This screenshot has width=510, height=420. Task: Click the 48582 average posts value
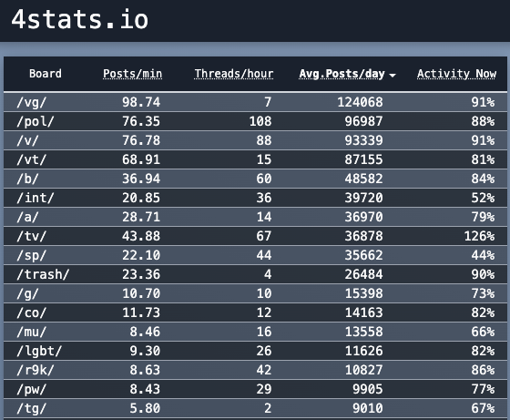click(x=364, y=179)
